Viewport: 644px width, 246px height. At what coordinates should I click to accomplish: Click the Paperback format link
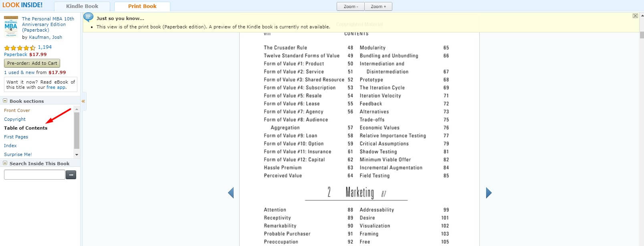(x=16, y=54)
